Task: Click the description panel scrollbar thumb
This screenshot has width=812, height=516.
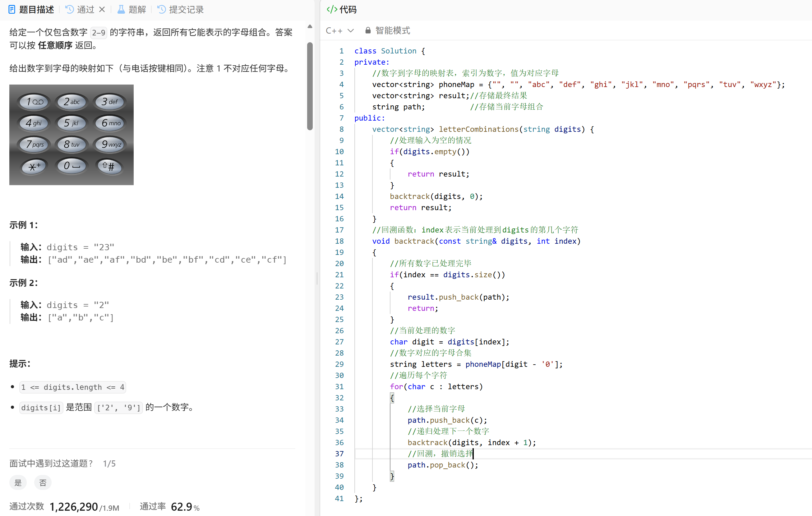Action: [310, 86]
